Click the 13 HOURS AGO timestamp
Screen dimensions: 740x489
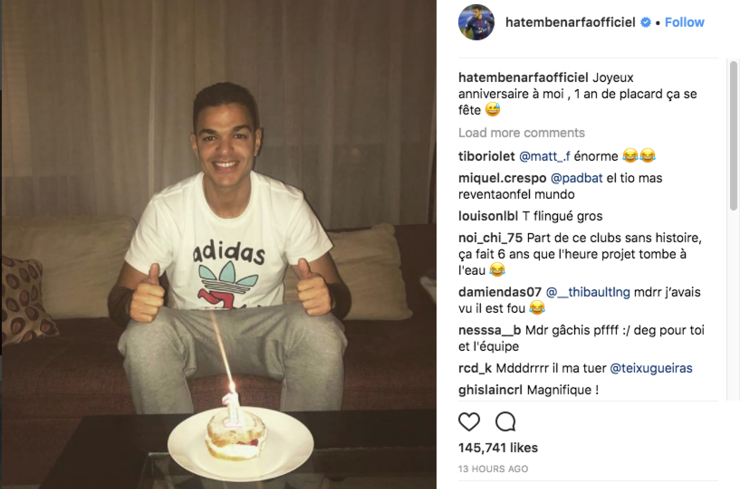[x=493, y=469]
